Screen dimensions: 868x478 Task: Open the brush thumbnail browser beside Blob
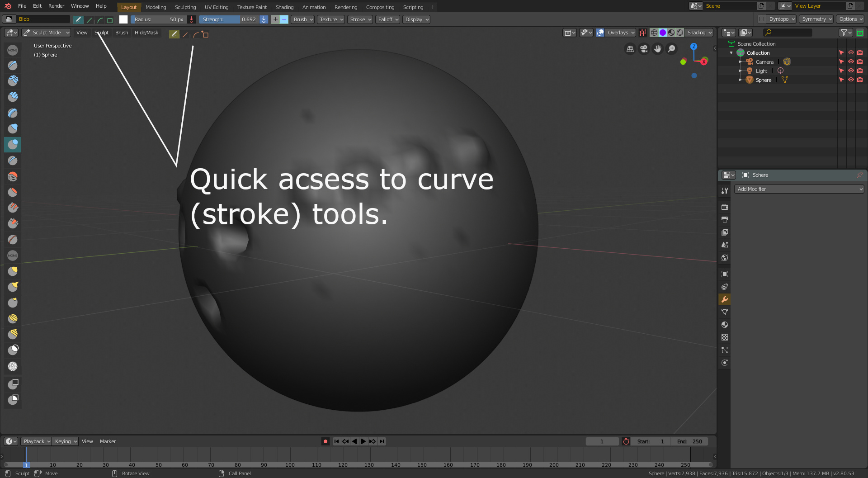click(x=9, y=19)
